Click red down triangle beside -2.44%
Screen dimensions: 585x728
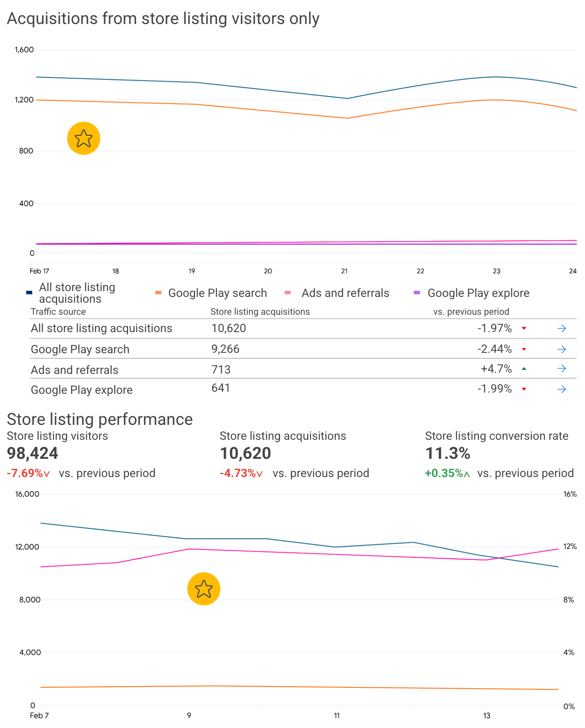pos(524,349)
